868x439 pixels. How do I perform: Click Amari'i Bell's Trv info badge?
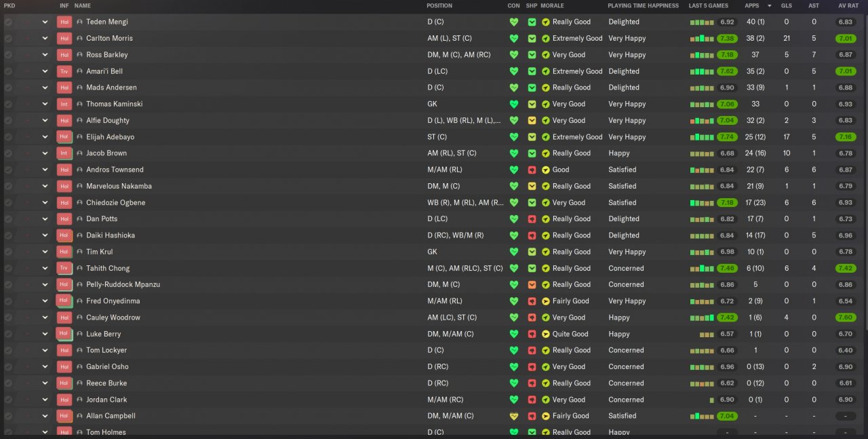click(x=64, y=71)
